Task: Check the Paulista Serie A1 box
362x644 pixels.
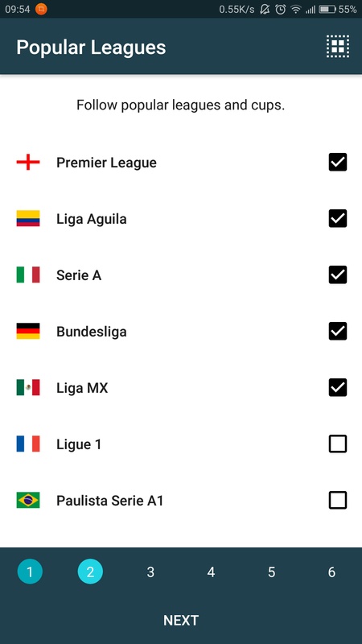Action: (338, 500)
